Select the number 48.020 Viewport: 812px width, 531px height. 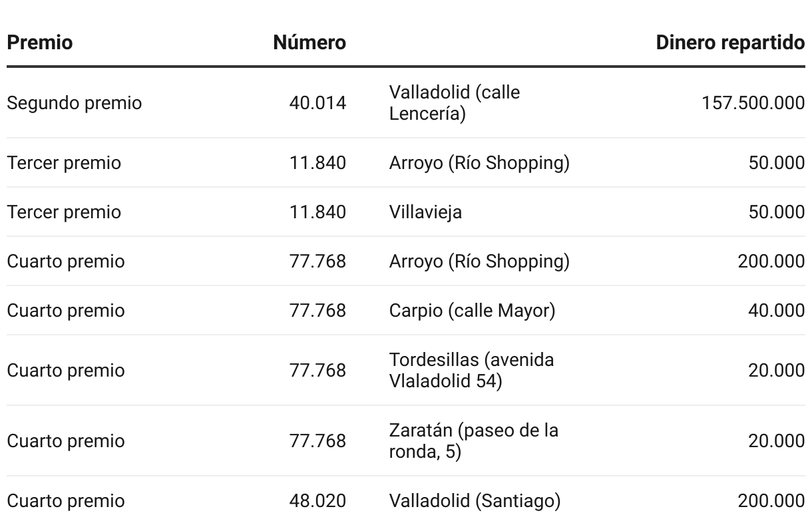[317, 501]
